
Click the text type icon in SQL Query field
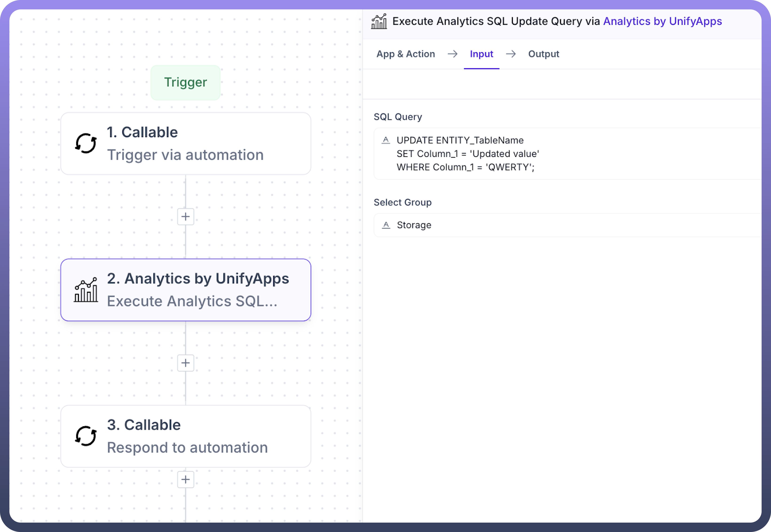click(386, 140)
